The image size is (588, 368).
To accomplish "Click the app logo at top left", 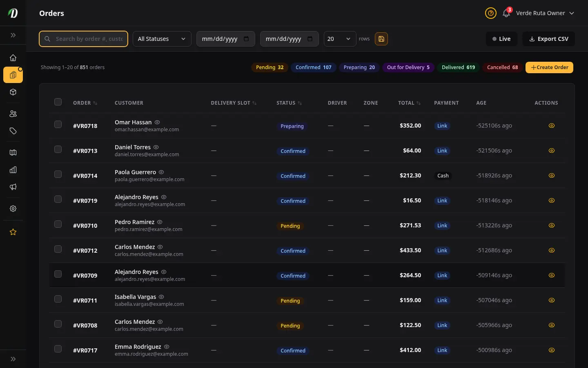I will pos(13,13).
